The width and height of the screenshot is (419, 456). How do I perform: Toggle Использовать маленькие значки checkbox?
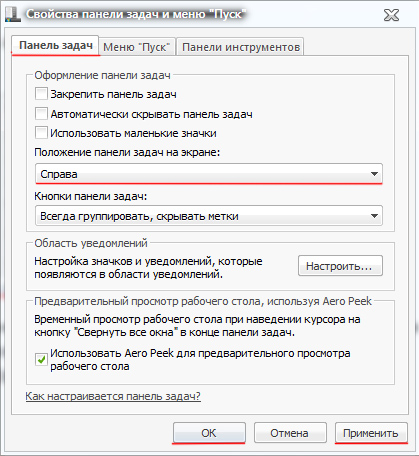click(41, 133)
